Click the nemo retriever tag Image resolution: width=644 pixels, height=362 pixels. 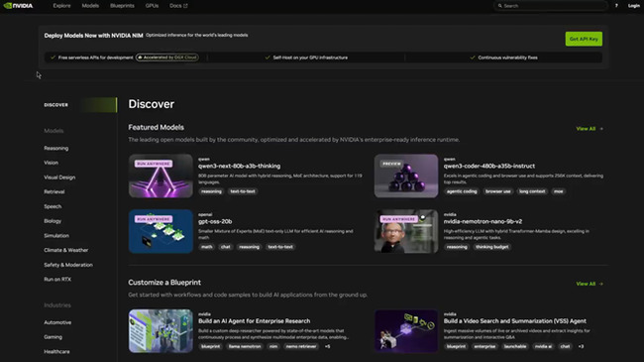tap(300, 346)
